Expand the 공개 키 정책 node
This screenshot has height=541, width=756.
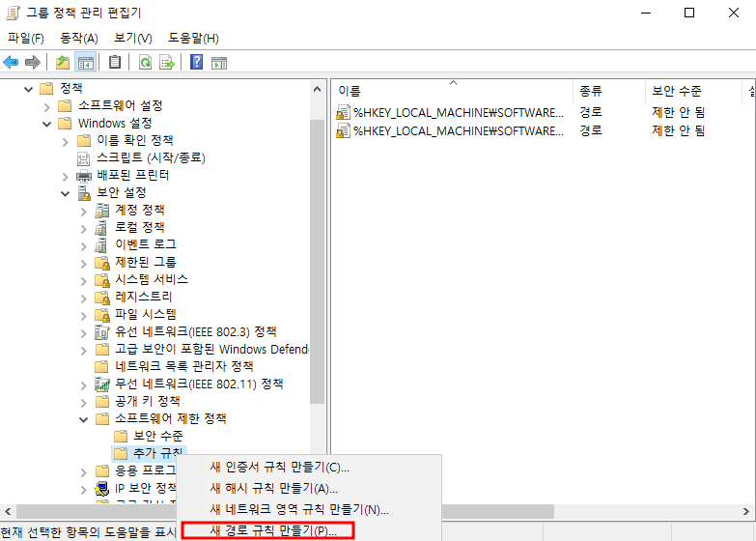83,403
